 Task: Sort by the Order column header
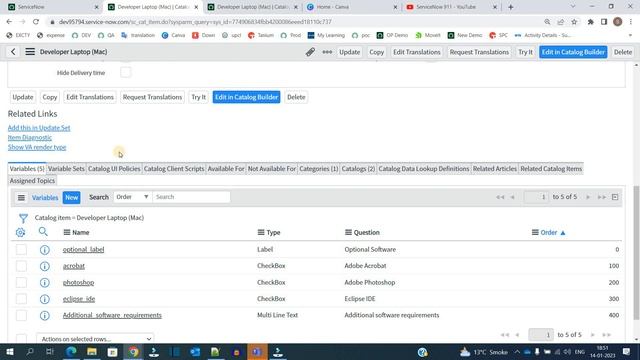pos(549,233)
